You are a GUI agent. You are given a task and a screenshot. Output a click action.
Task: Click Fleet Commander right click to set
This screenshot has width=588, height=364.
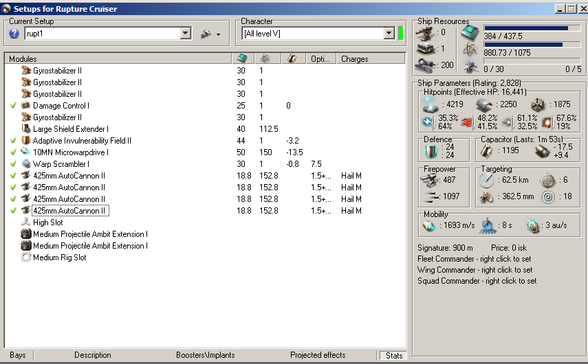(475, 259)
